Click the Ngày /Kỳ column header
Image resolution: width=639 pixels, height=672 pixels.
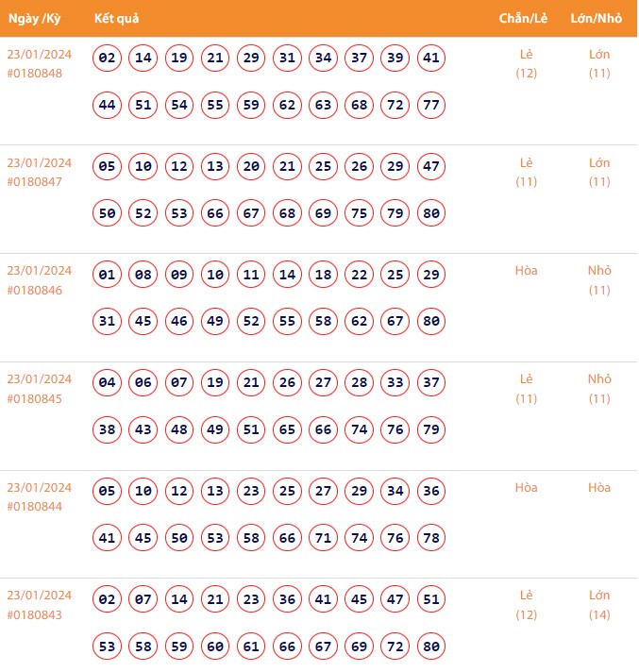coord(34,19)
